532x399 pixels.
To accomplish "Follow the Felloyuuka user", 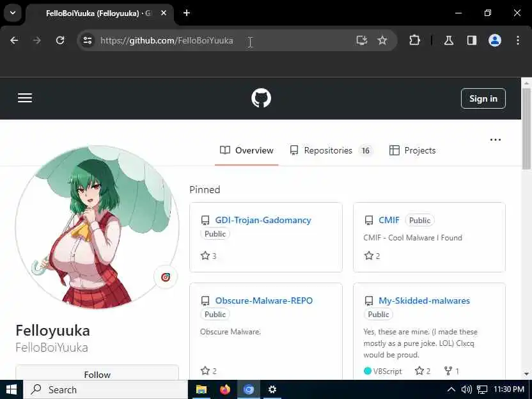I will click(x=97, y=373).
